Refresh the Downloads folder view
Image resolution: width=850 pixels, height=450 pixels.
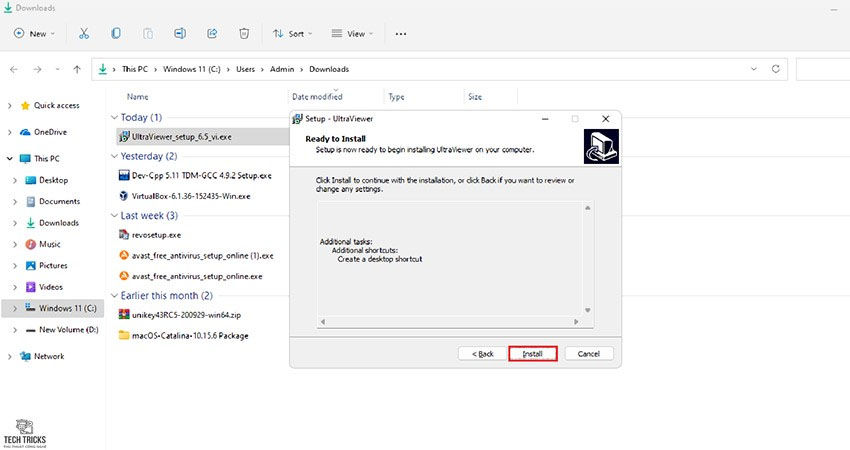click(776, 69)
